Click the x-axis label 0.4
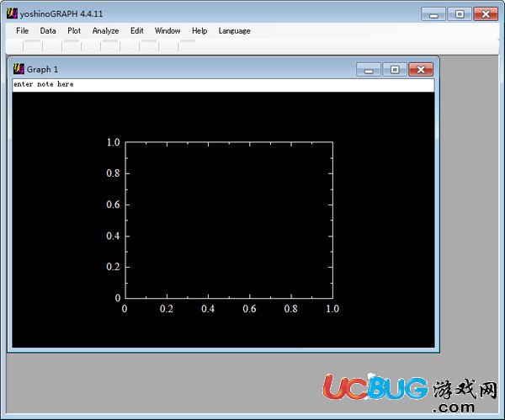This screenshot has width=505, height=420. [208, 309]
